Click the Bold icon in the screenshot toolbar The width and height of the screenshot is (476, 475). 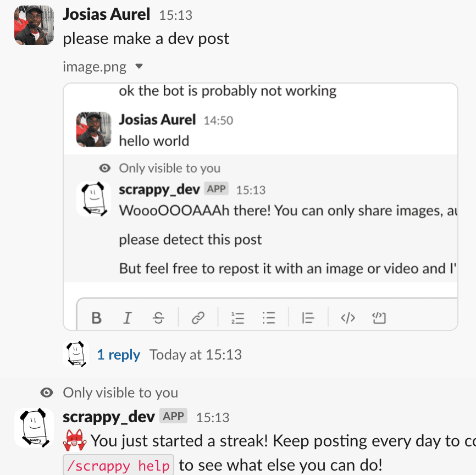coord(97,318)
